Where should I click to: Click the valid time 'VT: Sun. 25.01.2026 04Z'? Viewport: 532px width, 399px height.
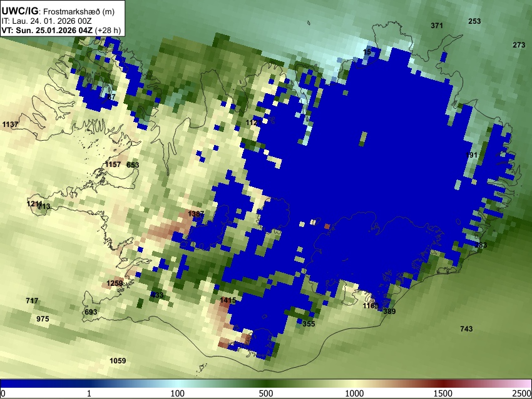coord(47,30)
